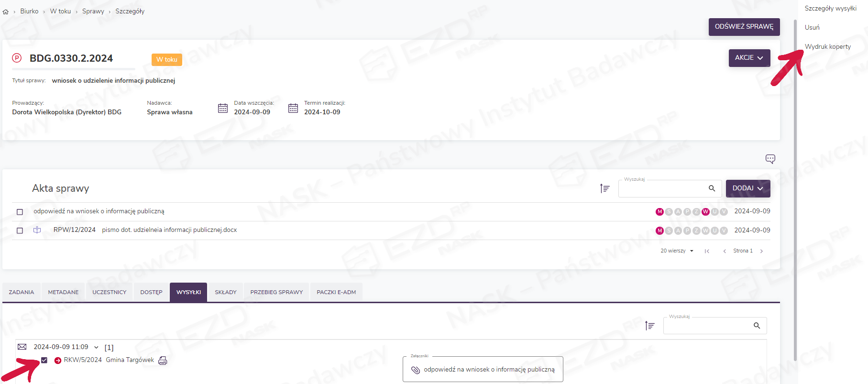Open the '20 wierszy' rows-per-page dropdown

tap(677, 251)
